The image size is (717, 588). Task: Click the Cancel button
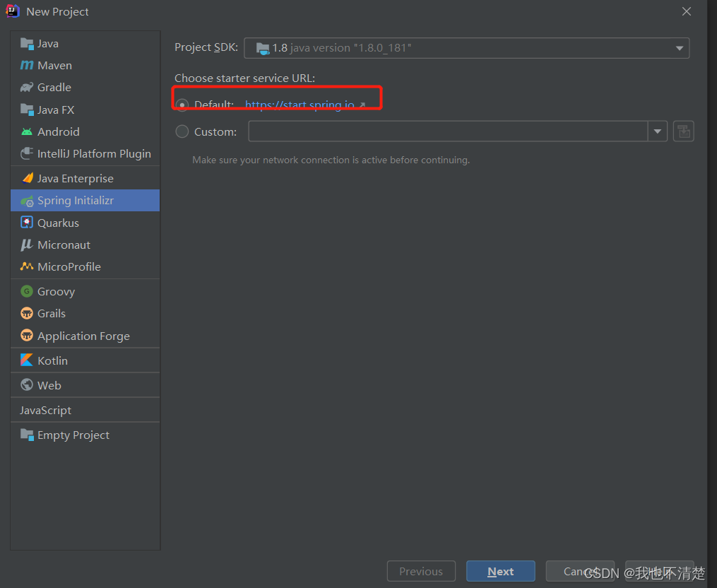(580, 571)
